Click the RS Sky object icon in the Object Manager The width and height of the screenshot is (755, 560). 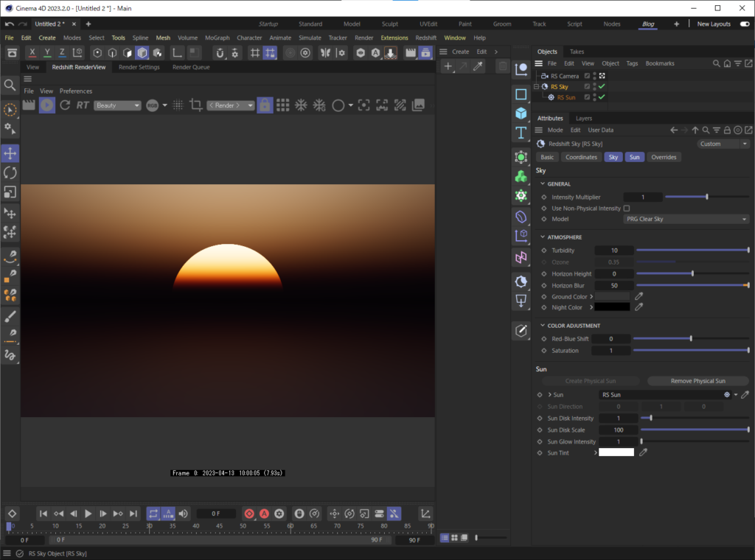(544, 86)
